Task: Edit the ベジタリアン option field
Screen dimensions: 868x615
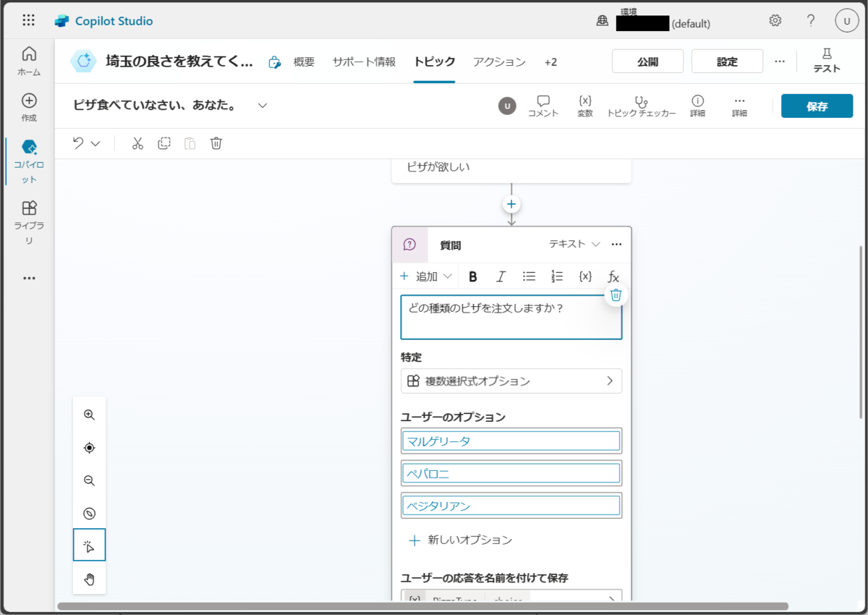Action: pos(511,505)
